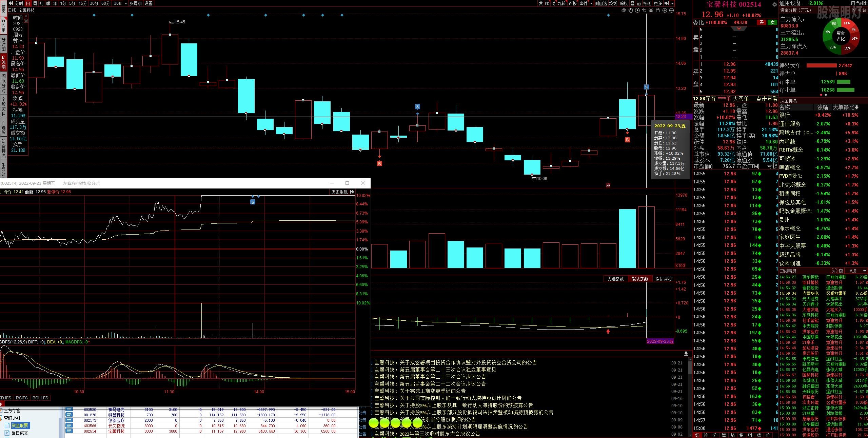868x438 pixels.
Task: Click the 历史重现 button
Action: (x=339, y=192)
